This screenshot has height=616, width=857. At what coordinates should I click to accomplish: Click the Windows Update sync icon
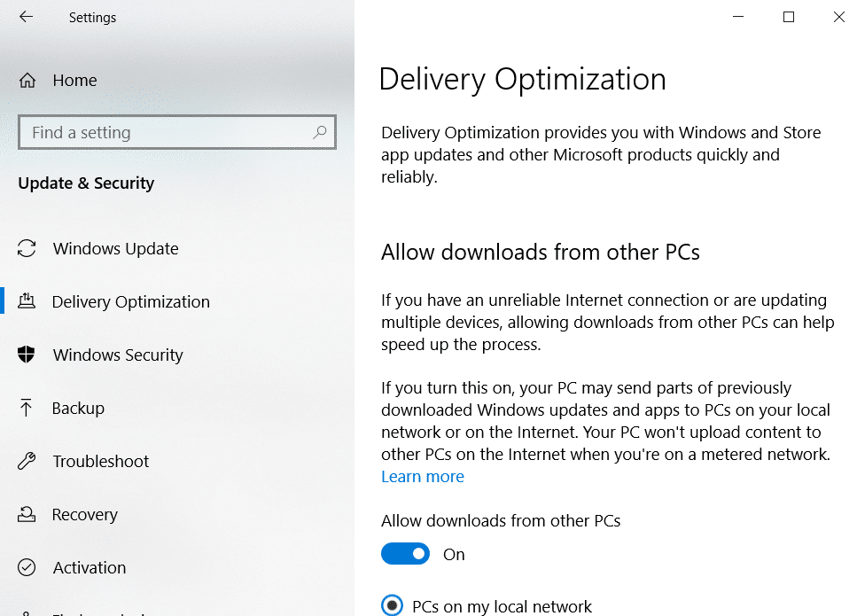coord(27,249)
